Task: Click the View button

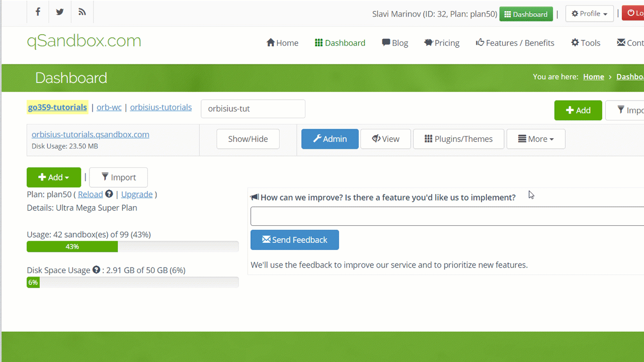Action: [x=386, y=139]
